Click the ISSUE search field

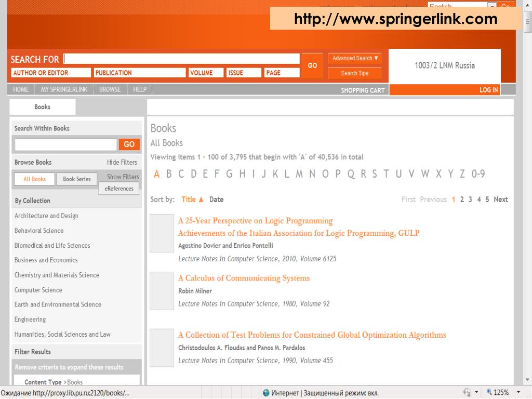tap(244, 73)
